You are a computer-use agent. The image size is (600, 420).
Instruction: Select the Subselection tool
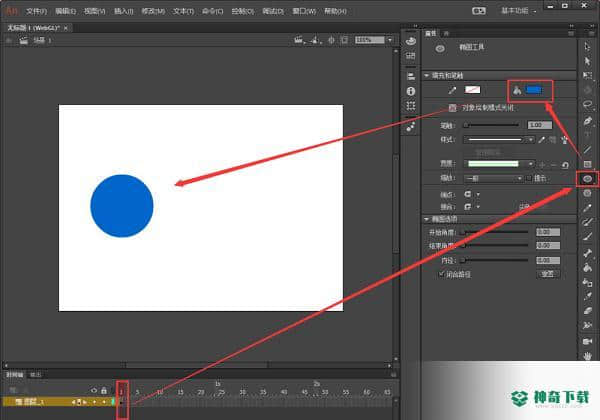(x=587, y=61)
